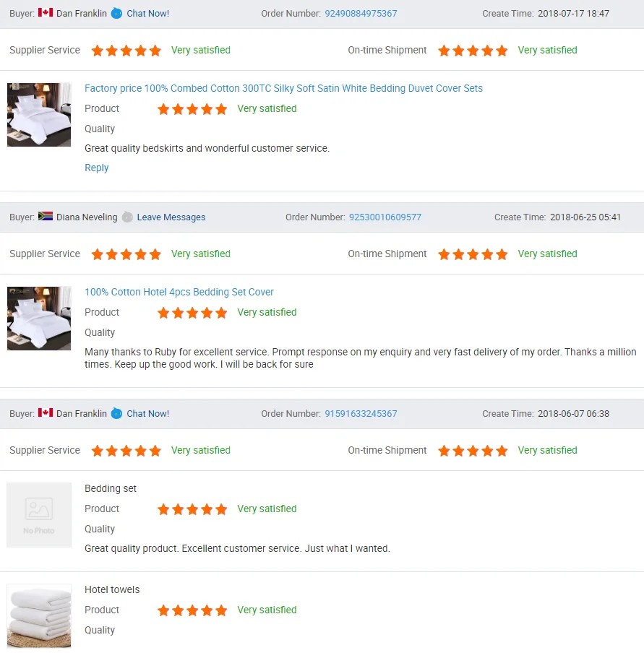Click the South Africa flag icon

click(46, 216)
